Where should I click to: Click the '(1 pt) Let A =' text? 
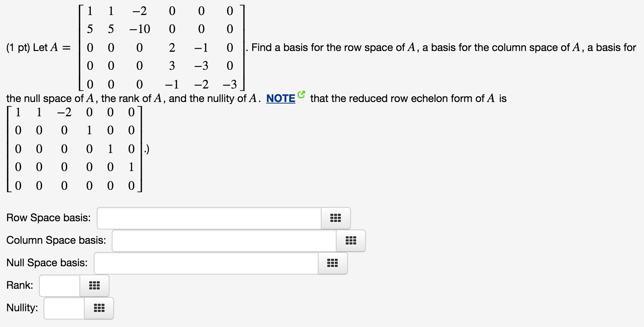click(38, 48)
